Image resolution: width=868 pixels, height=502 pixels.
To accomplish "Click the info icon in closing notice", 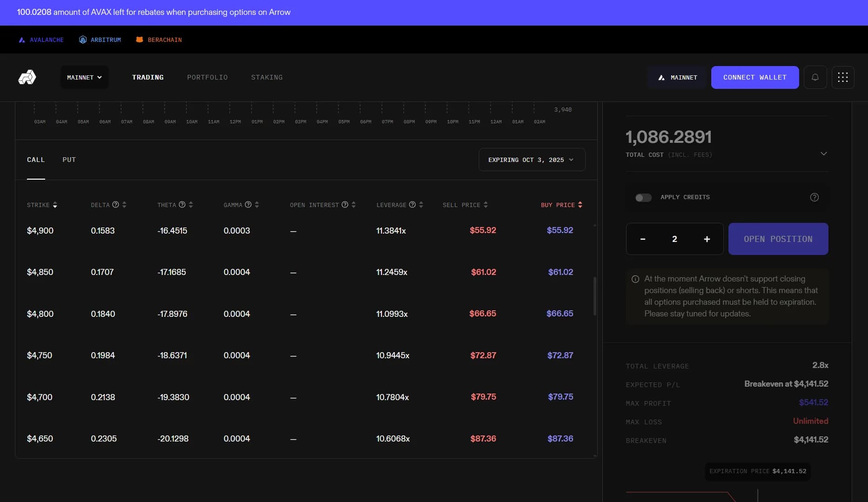I will pyautogui.click(x=635, y=279).
